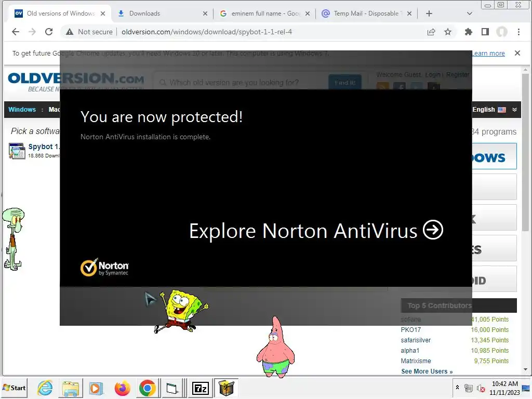532x399 pixels.
Task: Open the Windows category menu
Action: (22, 109)
